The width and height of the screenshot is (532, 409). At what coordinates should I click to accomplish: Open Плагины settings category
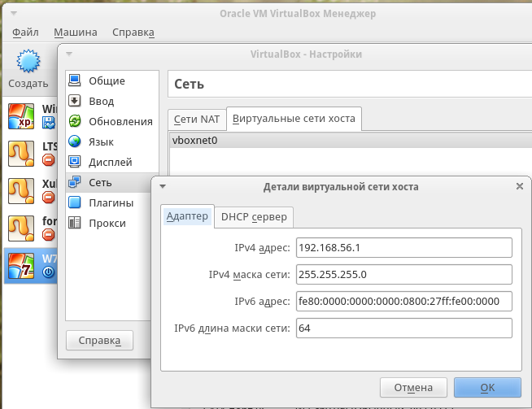(108, 202)
